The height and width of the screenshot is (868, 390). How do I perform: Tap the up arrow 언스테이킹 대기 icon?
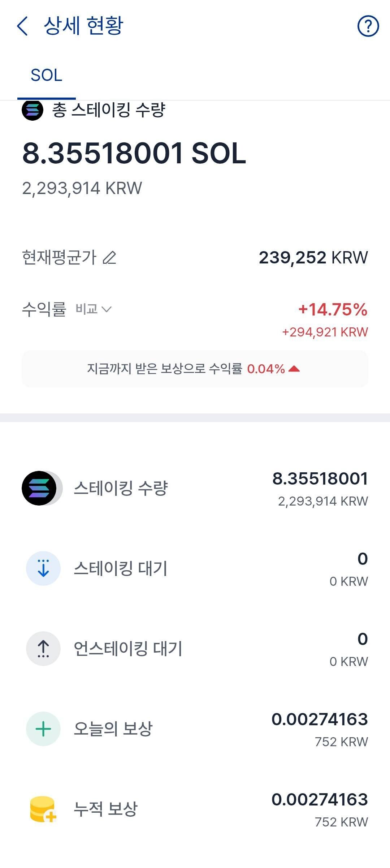pyautogui.click(x=43, y=649)
